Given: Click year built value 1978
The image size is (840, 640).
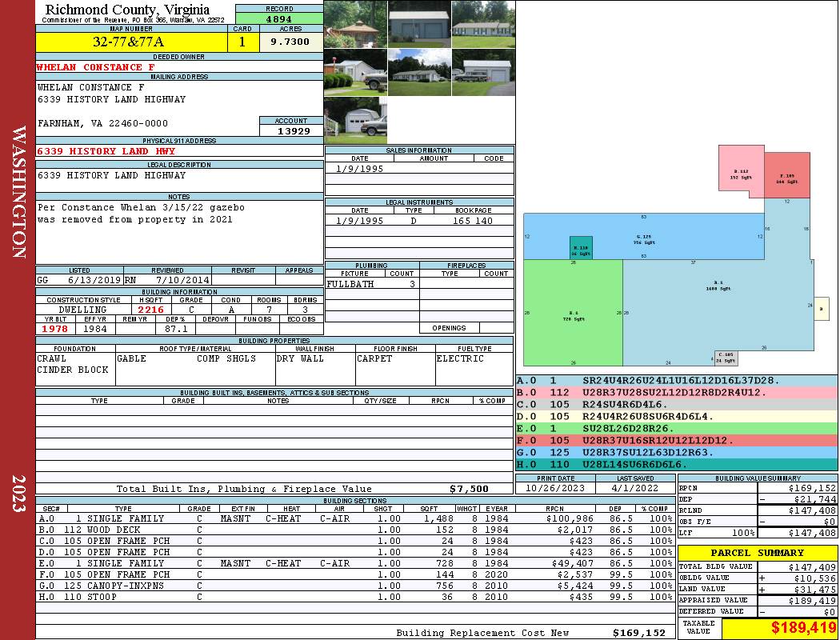Looking at the screenshot, I should (x=55, y=329).
